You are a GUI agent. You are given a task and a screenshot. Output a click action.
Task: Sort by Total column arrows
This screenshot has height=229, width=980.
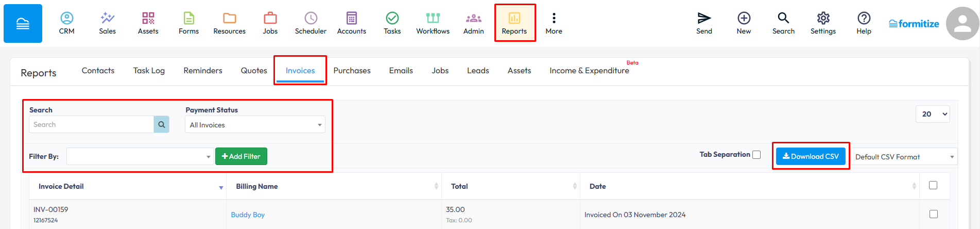[x=575, y=186]
